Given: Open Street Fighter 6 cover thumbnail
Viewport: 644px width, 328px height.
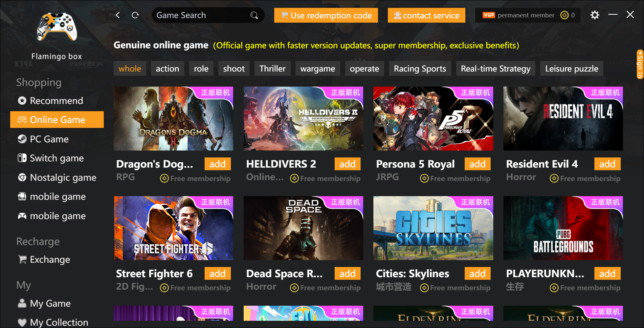Looking at the screenshot, I should tap(173, 228).
